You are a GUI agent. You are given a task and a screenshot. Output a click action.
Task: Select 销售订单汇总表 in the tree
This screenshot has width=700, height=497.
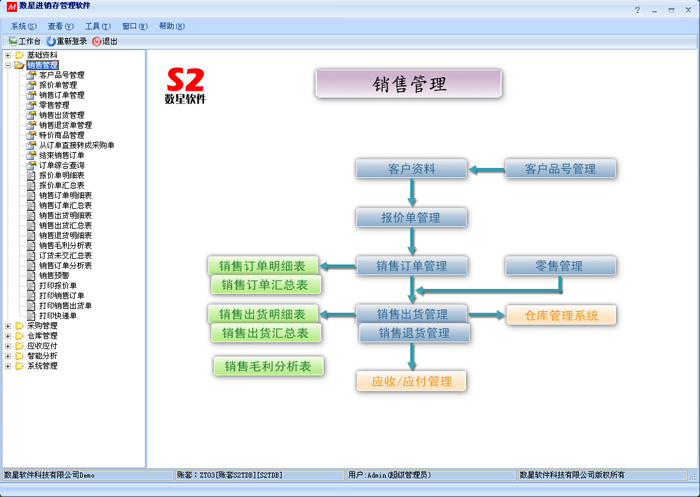65,205
